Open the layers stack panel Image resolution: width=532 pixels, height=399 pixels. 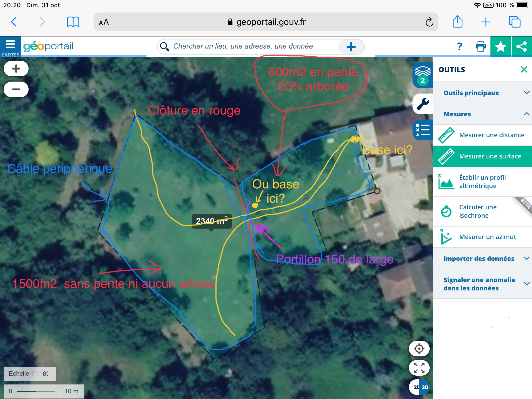pyautogui.click(x=423, y=75)
